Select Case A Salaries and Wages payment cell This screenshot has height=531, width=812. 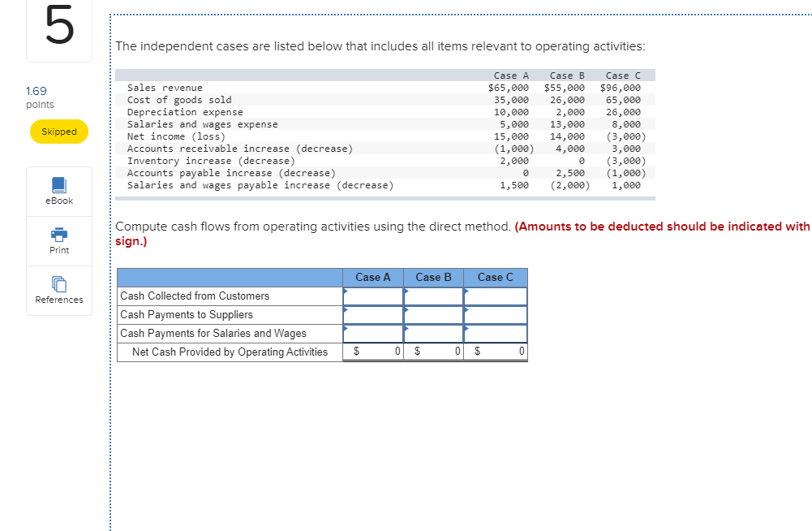click(x=373, y=334)
